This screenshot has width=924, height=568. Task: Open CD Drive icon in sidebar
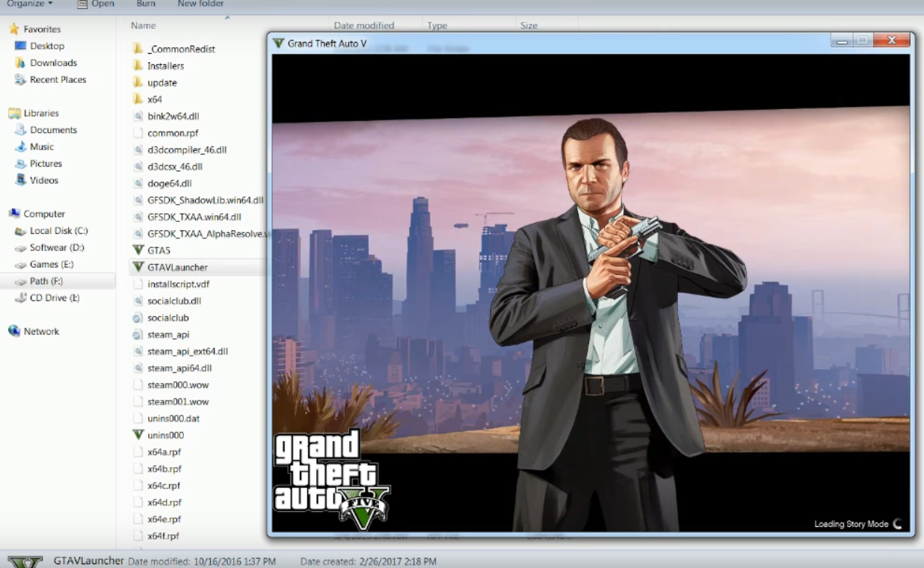[21, 298]
